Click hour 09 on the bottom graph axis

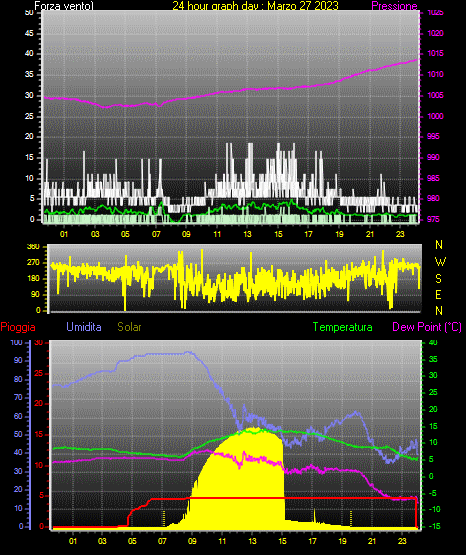[x=192, y=541]
